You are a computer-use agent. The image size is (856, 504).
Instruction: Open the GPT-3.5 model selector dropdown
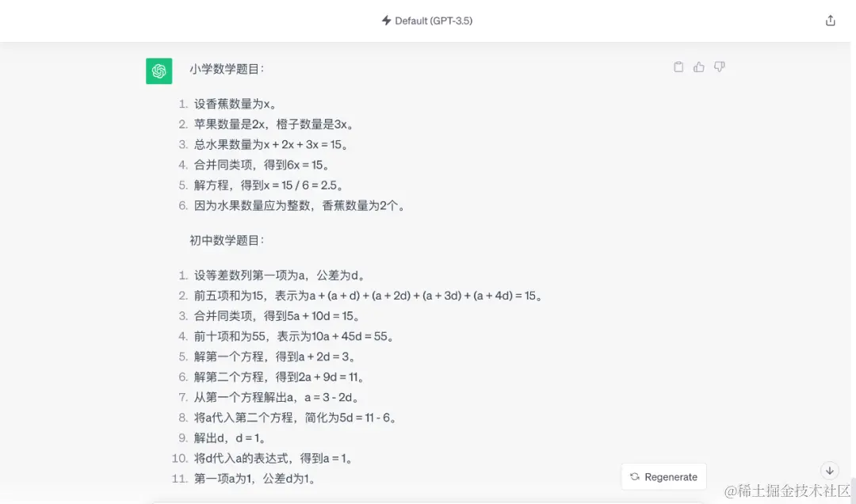(x=427, y=21)
